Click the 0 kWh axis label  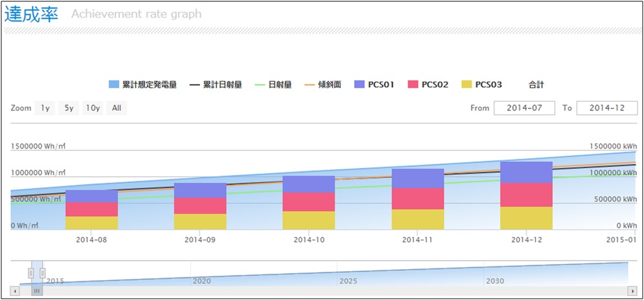[627, 225]
